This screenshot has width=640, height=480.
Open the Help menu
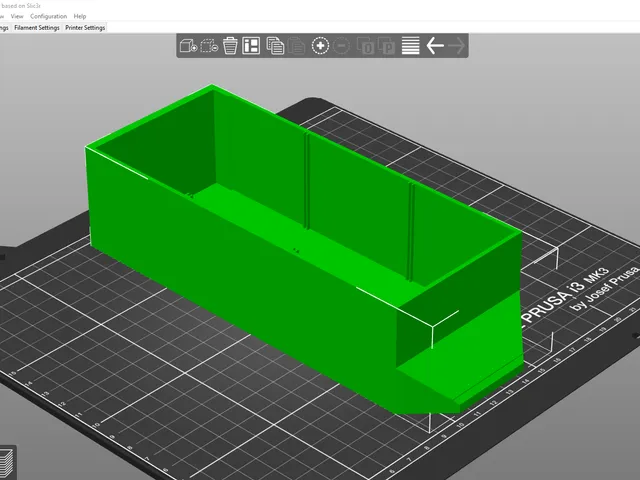coord(80,16)
